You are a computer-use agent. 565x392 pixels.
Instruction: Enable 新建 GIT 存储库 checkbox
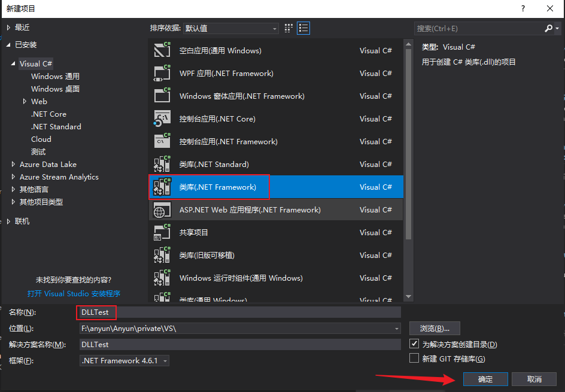(x=414, y=358)
